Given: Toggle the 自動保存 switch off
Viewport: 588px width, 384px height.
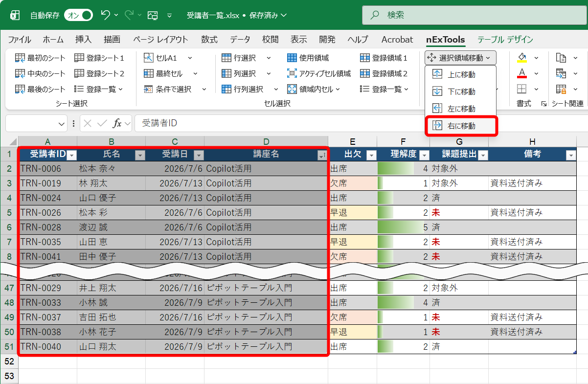Looking at the screenshot, I should coord(78,15).
